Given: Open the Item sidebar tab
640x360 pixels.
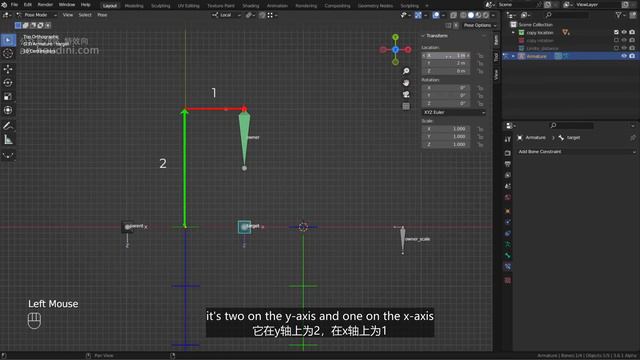Looking at the screenshot, I should (x=496, y=40).
